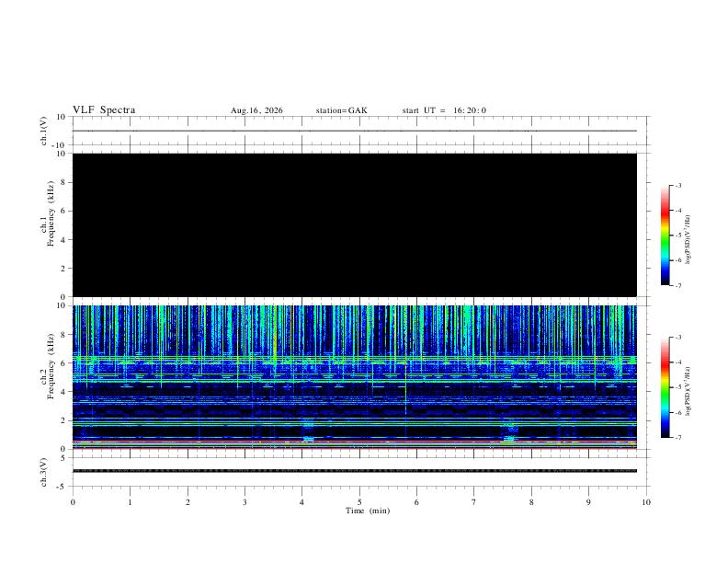Select the start UT 16:20:0 text
The image size is (728, 563).
tap(444, 110)
